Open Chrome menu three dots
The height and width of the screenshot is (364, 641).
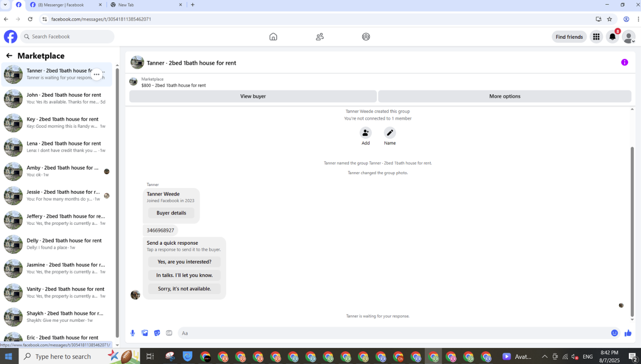click(638, 19)
